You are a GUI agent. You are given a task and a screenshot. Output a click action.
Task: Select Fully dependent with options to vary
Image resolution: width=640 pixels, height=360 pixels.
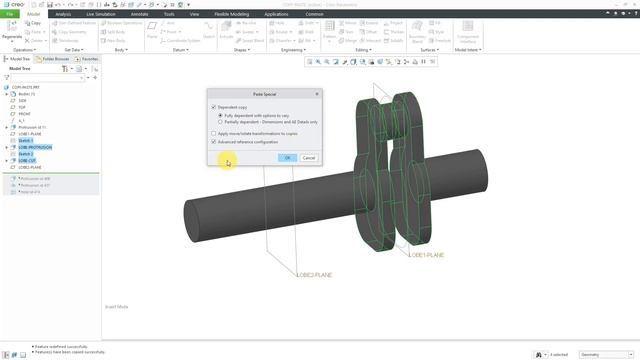(220, 116)
